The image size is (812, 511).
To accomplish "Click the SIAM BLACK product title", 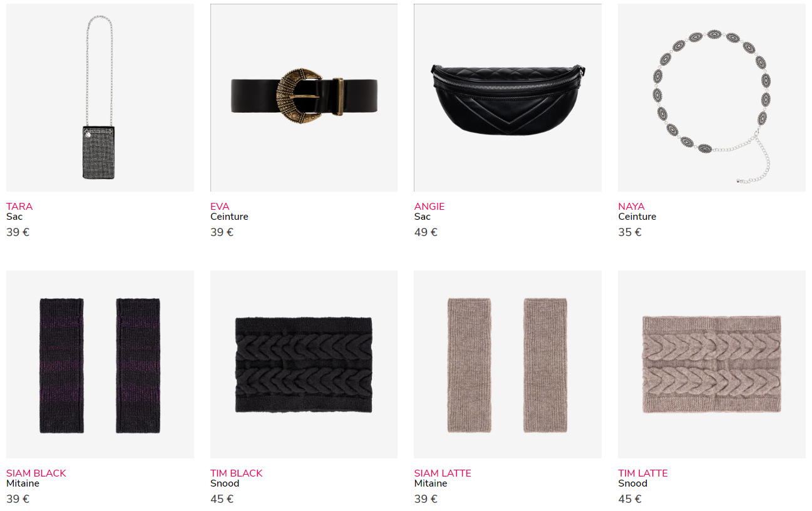I will click(x=36, y=473).
